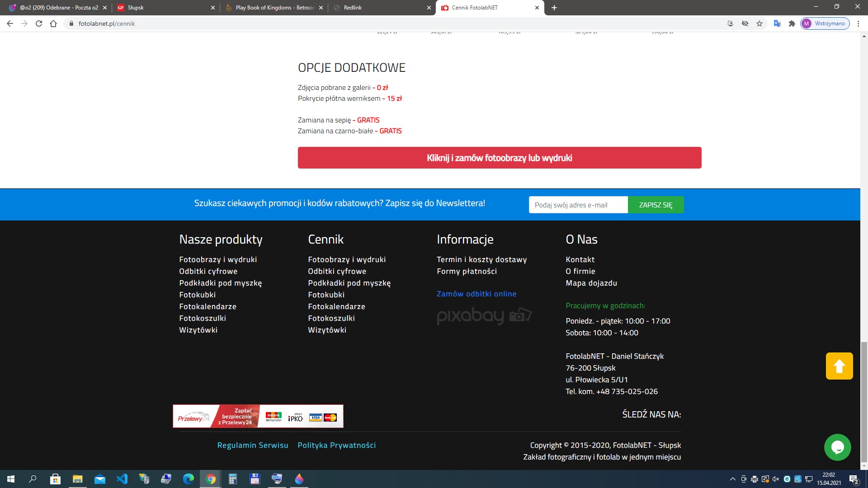
Task: Open the Kontakt link
Action: point(580,259)
